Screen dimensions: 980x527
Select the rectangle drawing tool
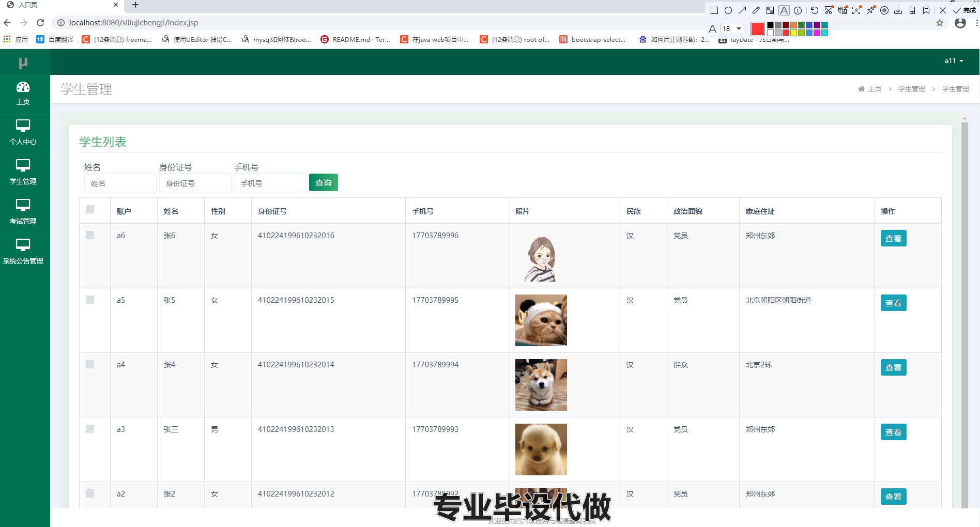click(714, 10)
